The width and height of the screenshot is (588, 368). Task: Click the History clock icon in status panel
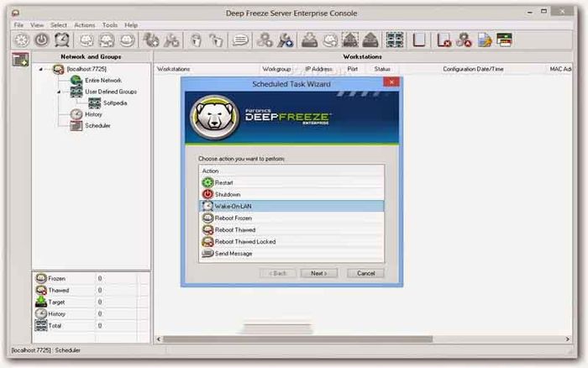point(41,313)
